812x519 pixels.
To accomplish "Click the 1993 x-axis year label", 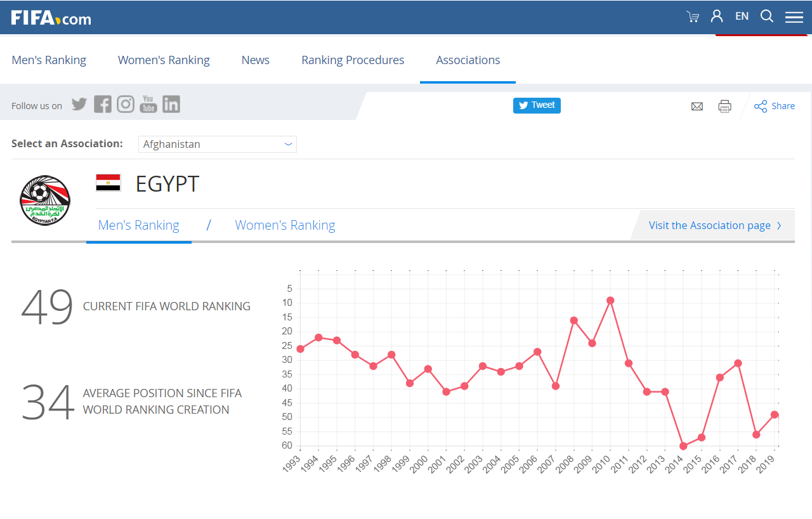I will [x=292, y=464].
